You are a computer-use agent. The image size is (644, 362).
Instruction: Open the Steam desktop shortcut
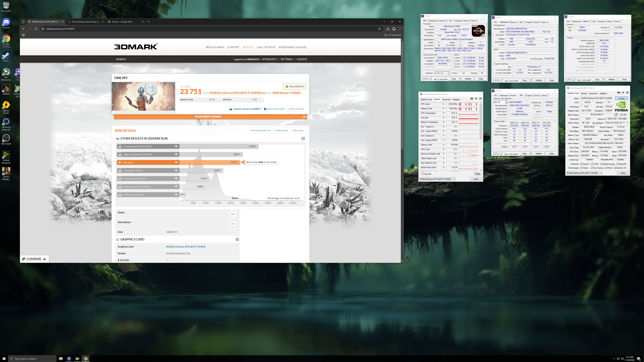tap(6, 57)
